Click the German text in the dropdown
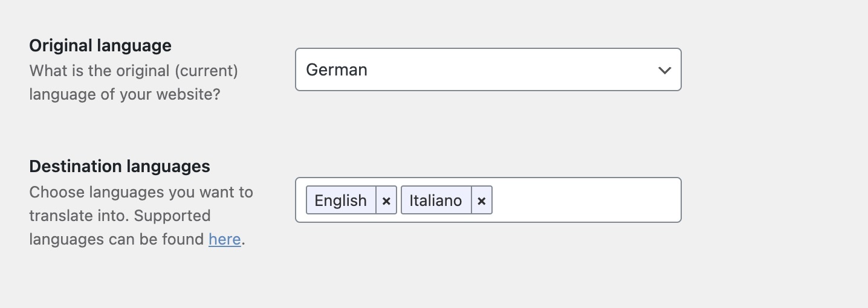 pos(337,70)
